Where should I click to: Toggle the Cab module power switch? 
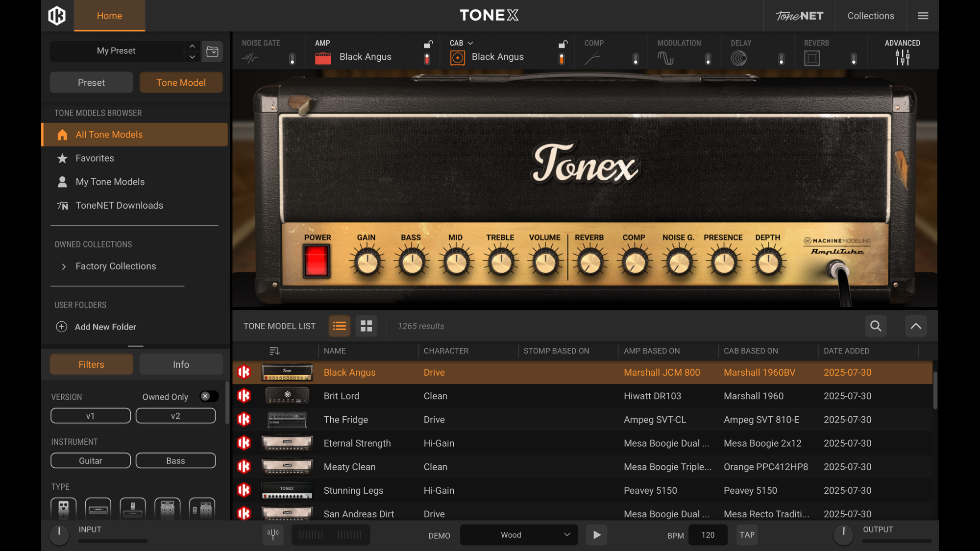[562, 59]
